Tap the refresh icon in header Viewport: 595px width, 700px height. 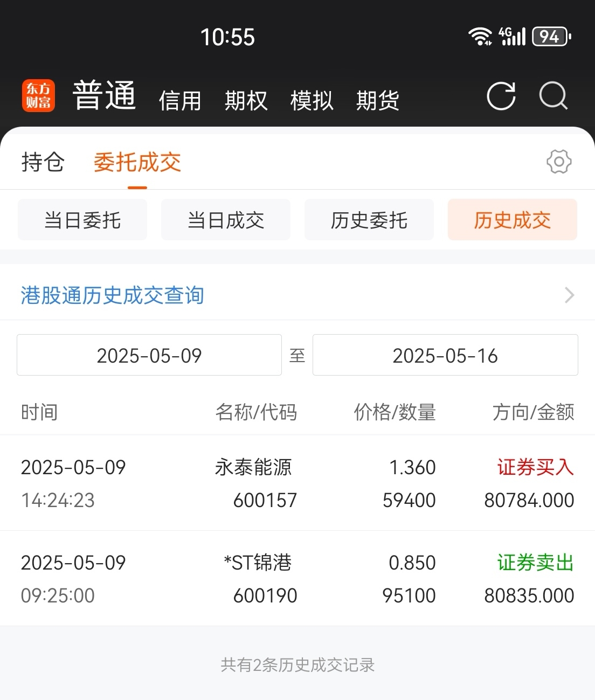501,96
